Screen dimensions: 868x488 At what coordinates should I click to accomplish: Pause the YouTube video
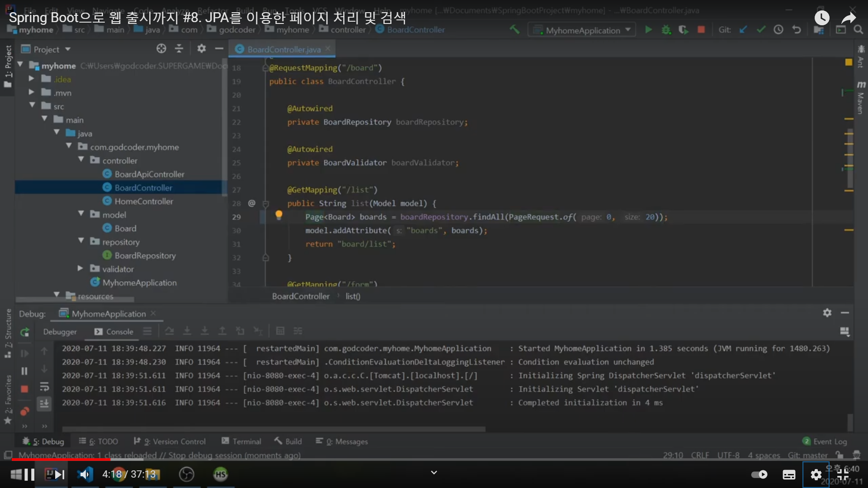coord(29,474)
